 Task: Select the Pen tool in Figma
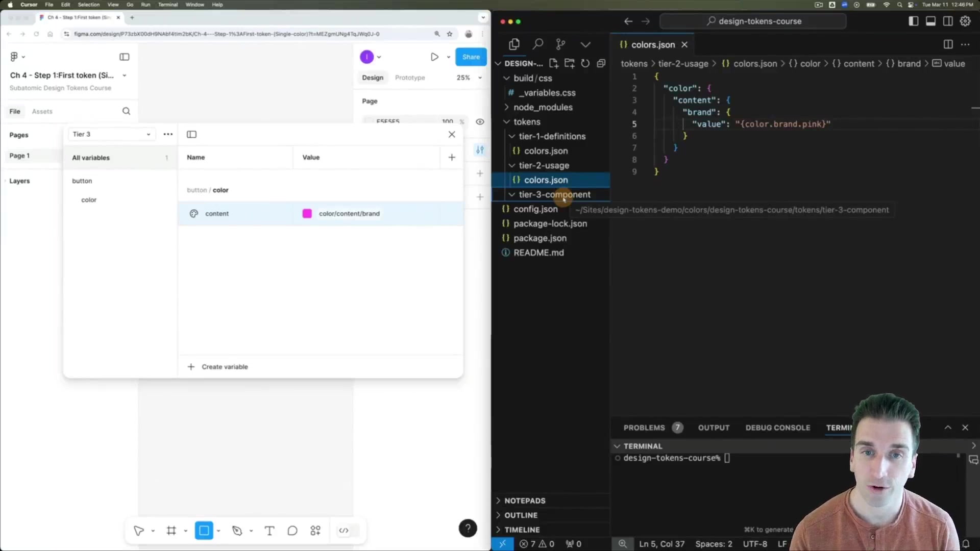tap(237, 531)
